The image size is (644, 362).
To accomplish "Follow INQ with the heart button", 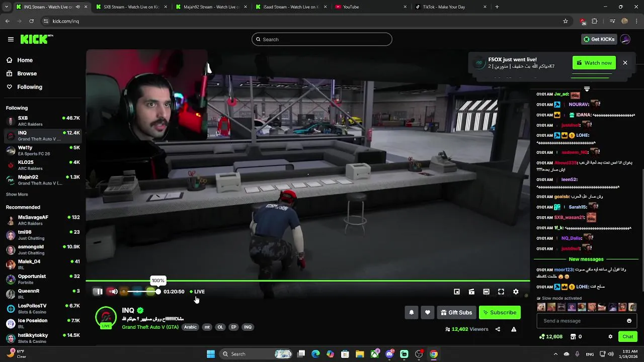I will click(x=428, y=313).
